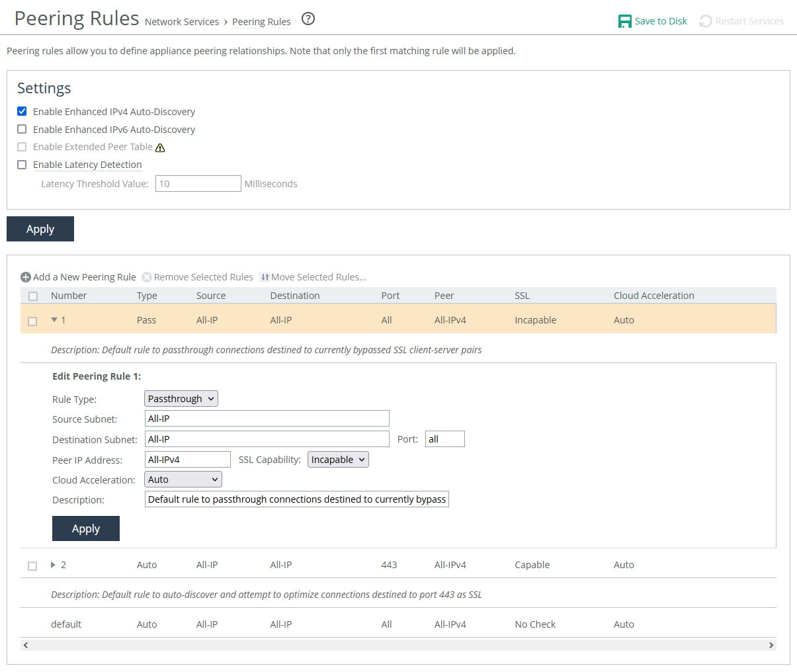Viewport: 797px width, 672px height.
Task: Open Network Services breadcrumb menu
Action: coord(182,22)
